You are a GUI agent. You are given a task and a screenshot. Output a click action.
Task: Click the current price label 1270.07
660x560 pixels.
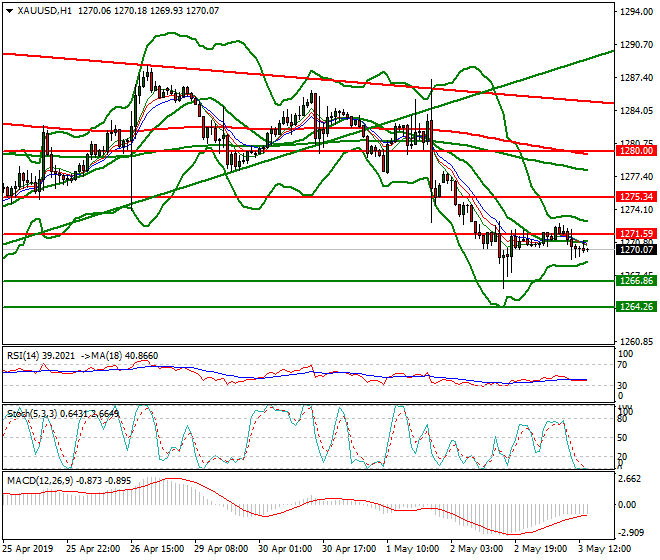coord(636,250)
